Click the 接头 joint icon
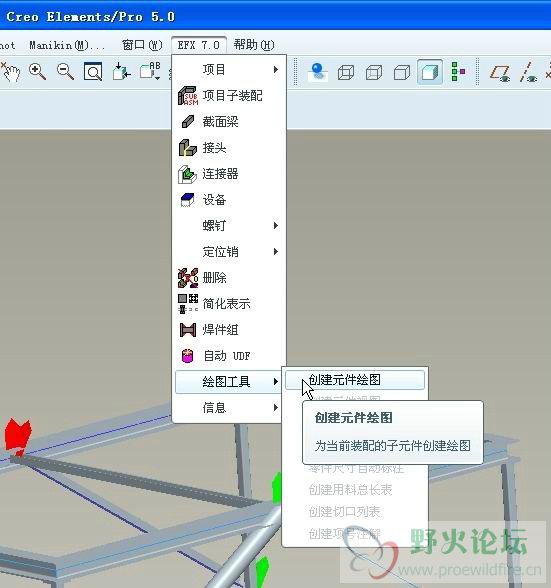 click(x=188, y=148)
